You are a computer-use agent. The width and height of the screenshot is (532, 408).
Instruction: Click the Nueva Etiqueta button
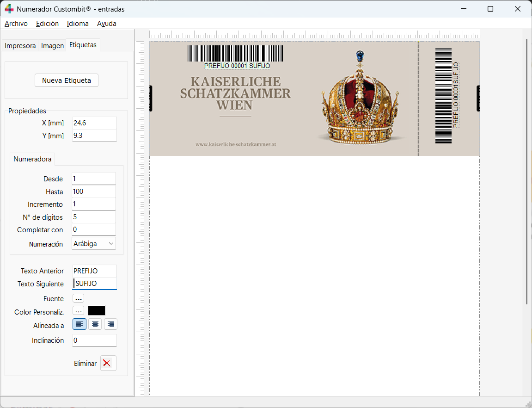[66, 80]
